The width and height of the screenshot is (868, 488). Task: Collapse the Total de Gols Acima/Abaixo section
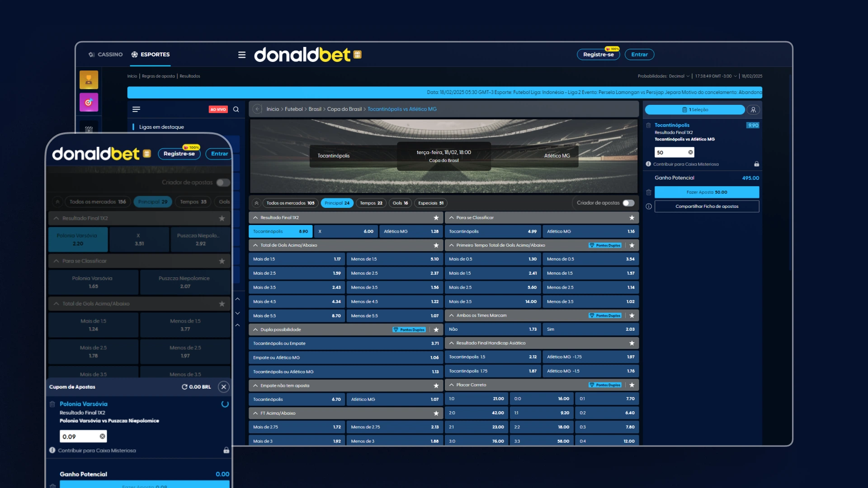pos(256,245)
